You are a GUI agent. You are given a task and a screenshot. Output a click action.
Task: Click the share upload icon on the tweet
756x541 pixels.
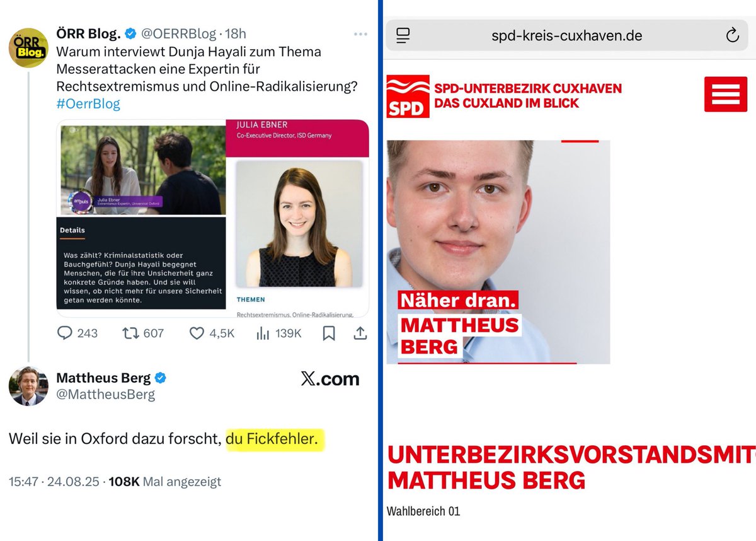[x=360, y=333]
